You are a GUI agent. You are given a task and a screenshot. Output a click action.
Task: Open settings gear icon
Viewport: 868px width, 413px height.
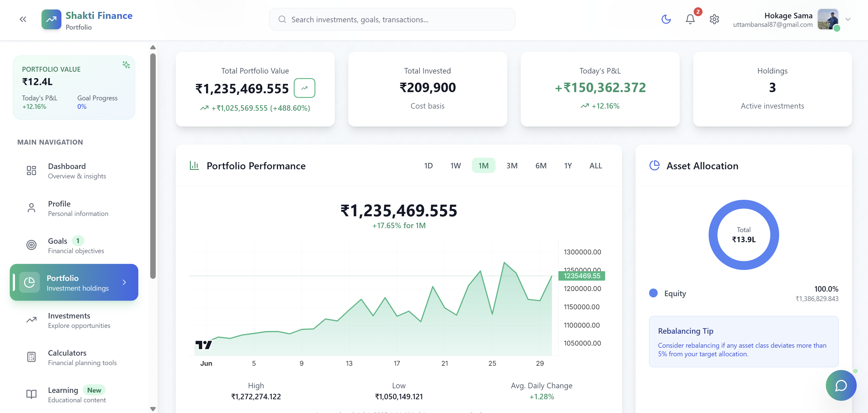pos(714,19)
